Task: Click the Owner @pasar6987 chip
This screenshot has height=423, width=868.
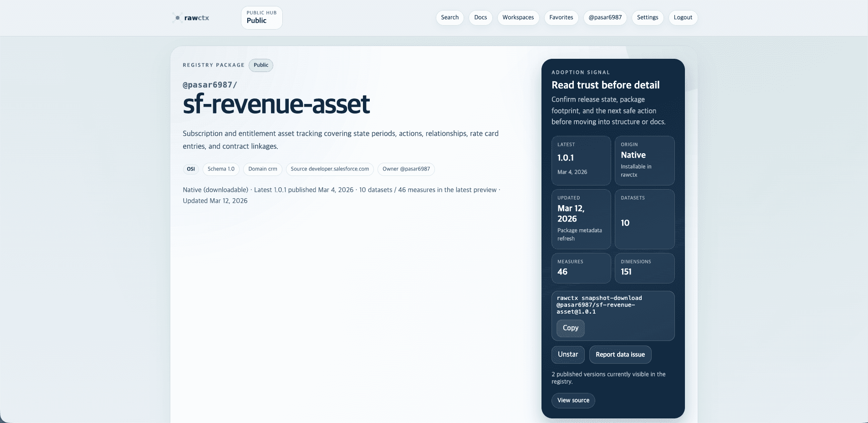Action: tap(406, 169)
